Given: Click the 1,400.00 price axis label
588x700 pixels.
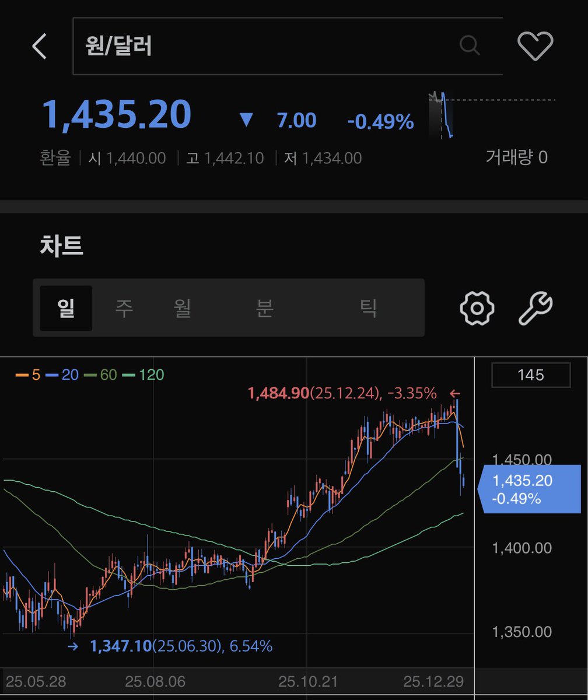Looking at the screenshot, I should [522, 548].
